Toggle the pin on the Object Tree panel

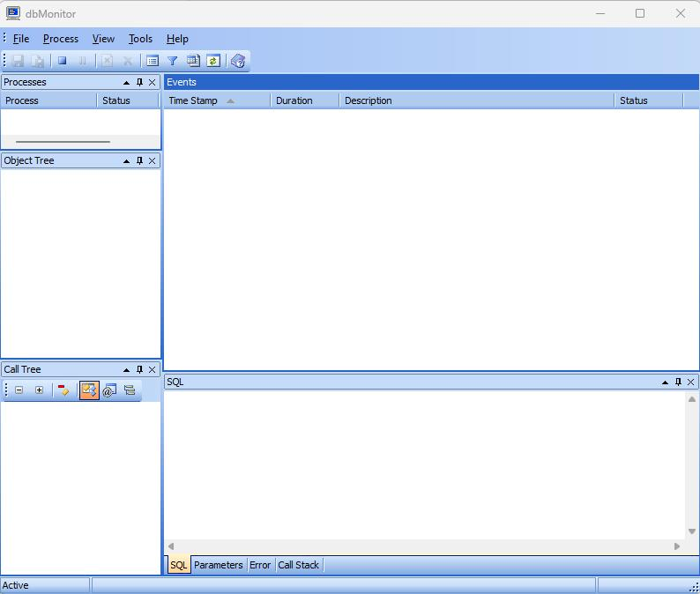point(139,161)
